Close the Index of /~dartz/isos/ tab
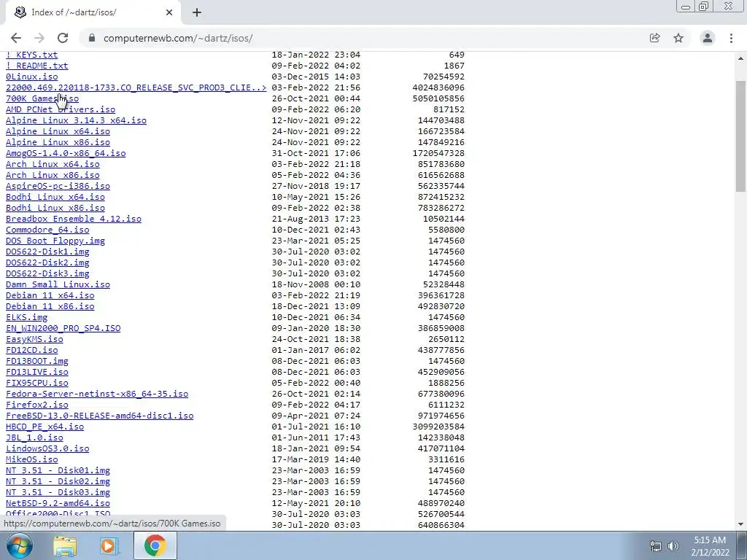 169,12
